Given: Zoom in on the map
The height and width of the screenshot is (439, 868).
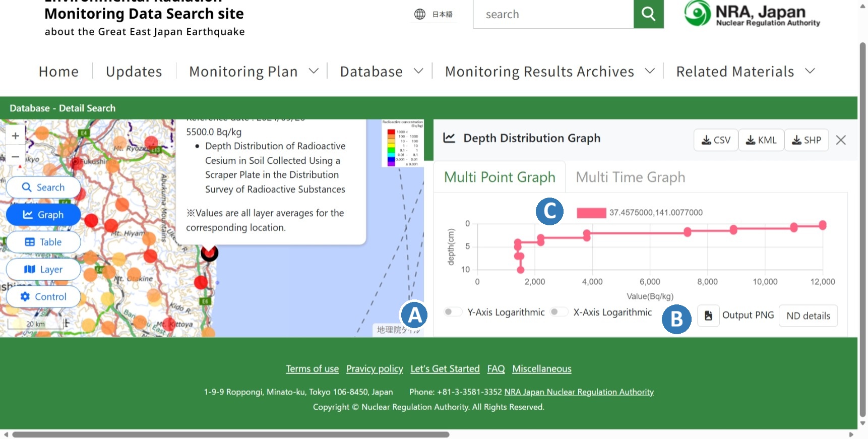Looking at the screenshot, I should click(x=16, y=136).
